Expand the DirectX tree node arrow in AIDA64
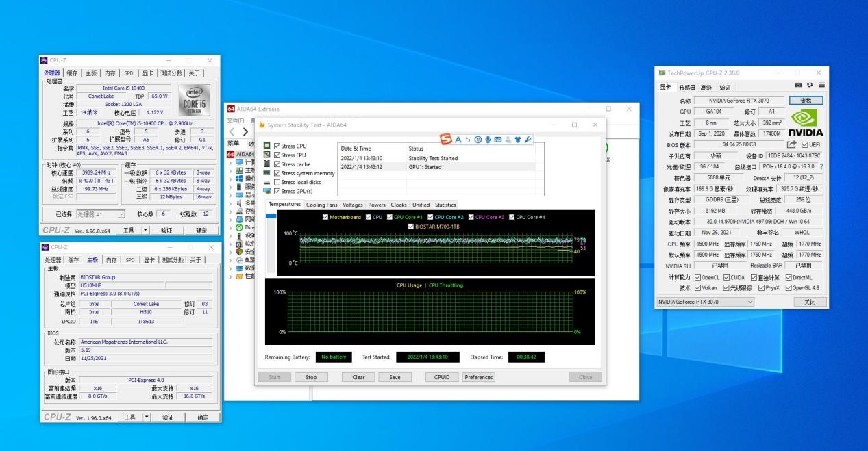 point(231,227)
